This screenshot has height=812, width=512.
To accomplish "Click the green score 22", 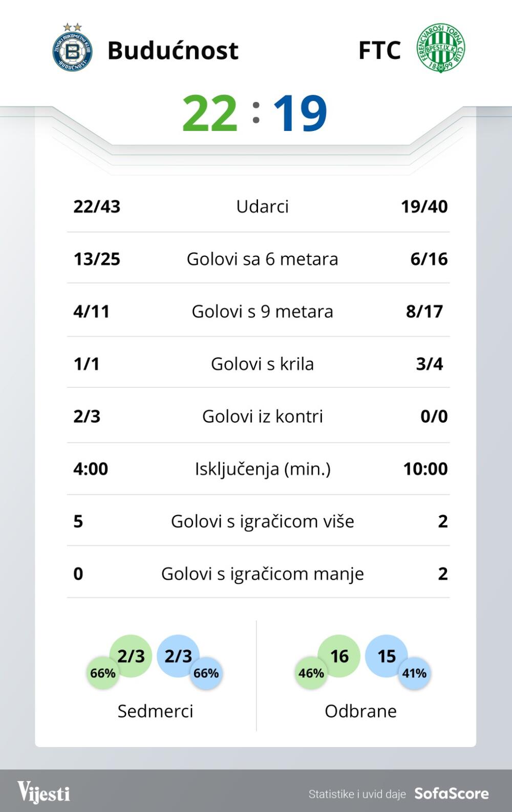I will point(210,113).
